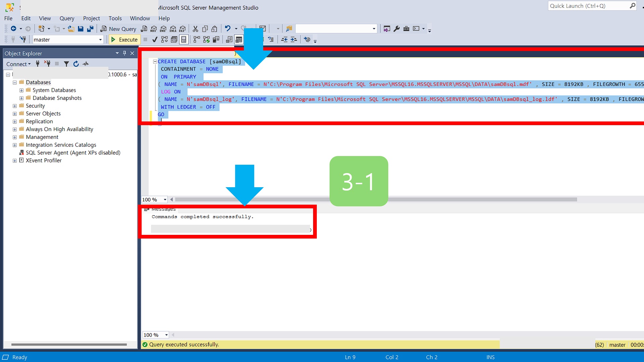The image size is (644, 362).
Task: Open a new DMX query
Action: pos(163,29)
